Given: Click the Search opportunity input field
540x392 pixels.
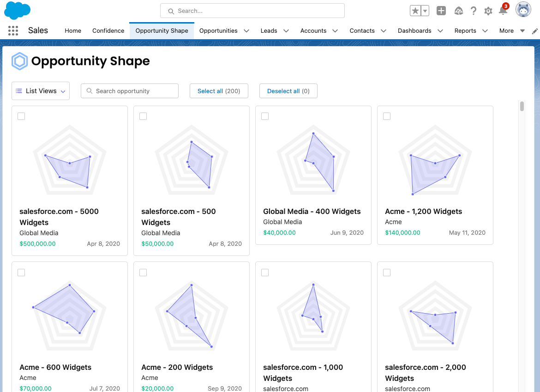Looking at the screenshot, I should pos(130,91).
